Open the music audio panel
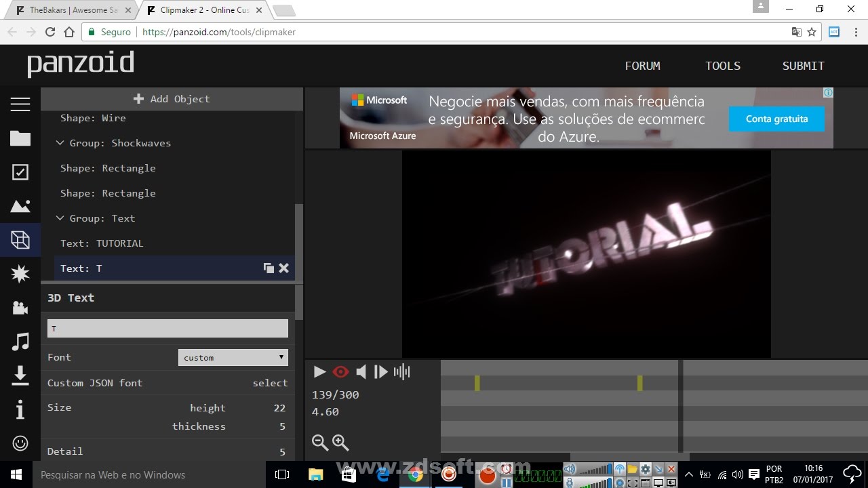The height and width of the screenshot is (488, 868). [x=20, y=342]
